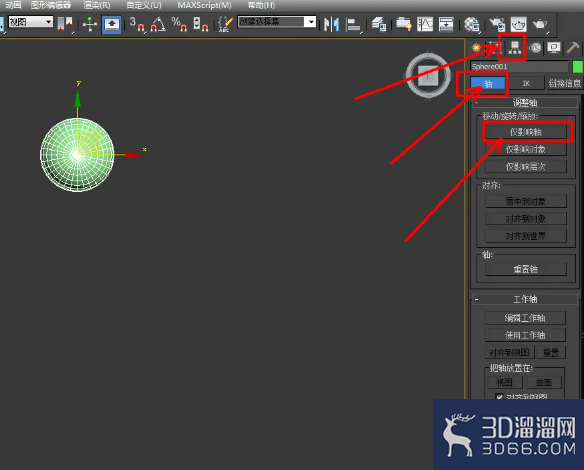Click the 重置 button in 工作轴
This screenshot has width=584, height=470.
[x=551, y=352]
